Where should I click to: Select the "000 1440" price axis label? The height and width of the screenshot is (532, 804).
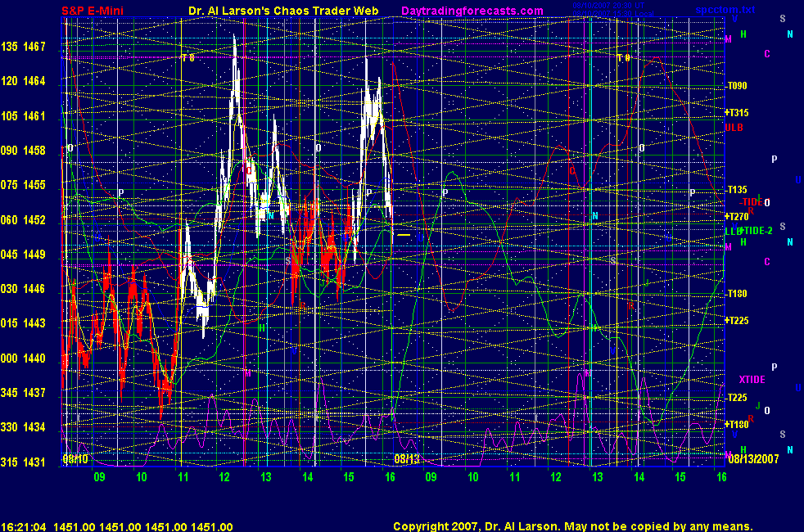(x=23, y=358)
